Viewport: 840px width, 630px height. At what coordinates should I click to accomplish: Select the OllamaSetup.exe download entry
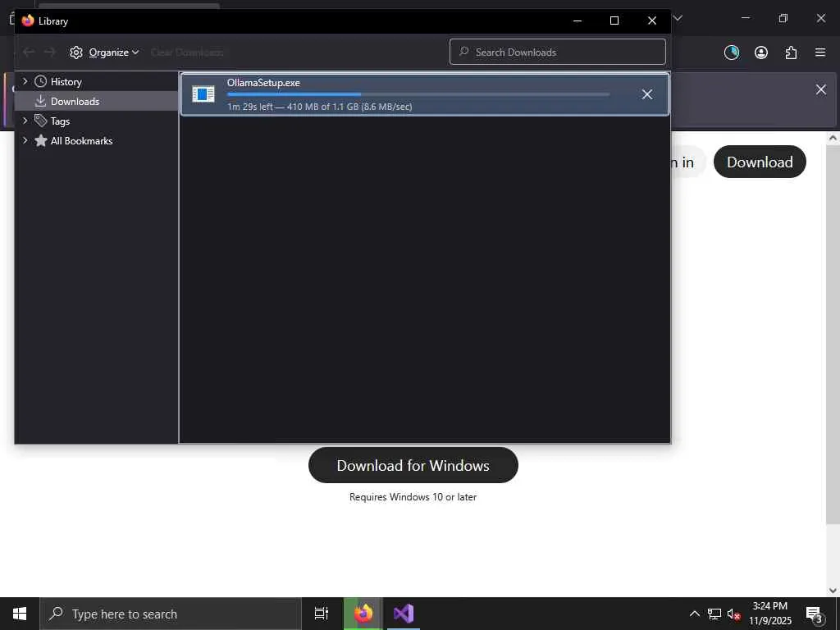click(425, 94)
